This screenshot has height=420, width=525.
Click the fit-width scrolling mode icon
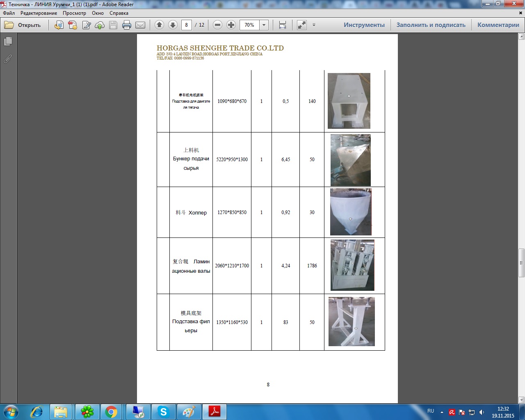283,25
